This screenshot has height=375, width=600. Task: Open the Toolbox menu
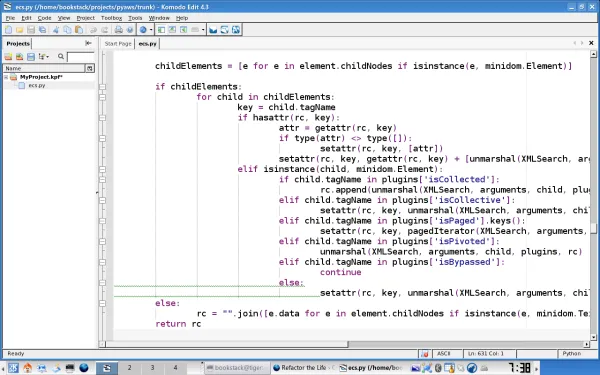[111, 18]
